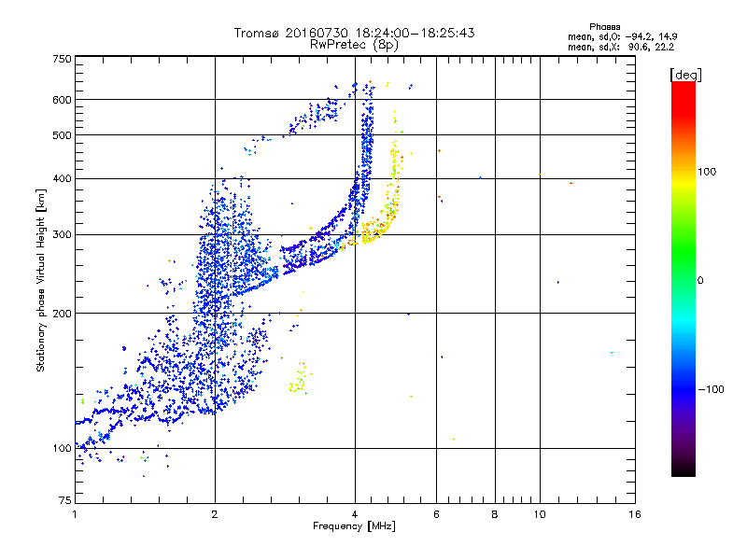Viewport: 747px width, 560px height.
Task: Click the y-axis label '500'
Action: [x=62, y=135]
